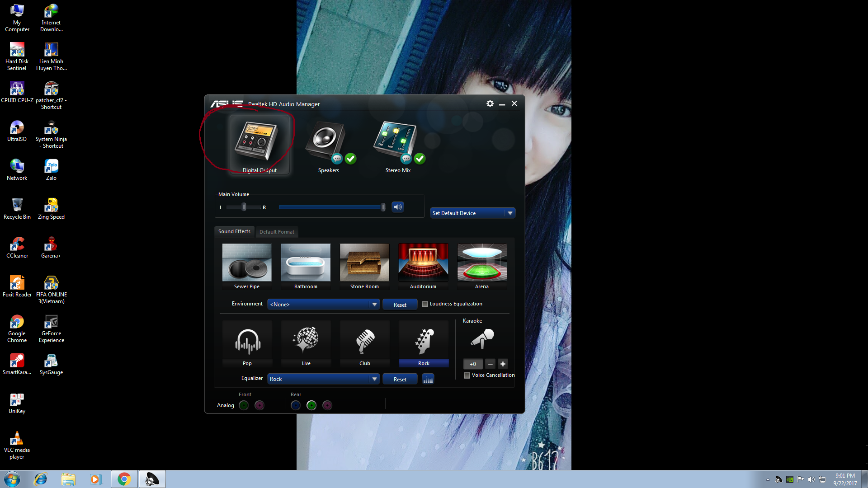868x488 pixels.
Task: Click the mute speaker button
Action: coord(397,207)
